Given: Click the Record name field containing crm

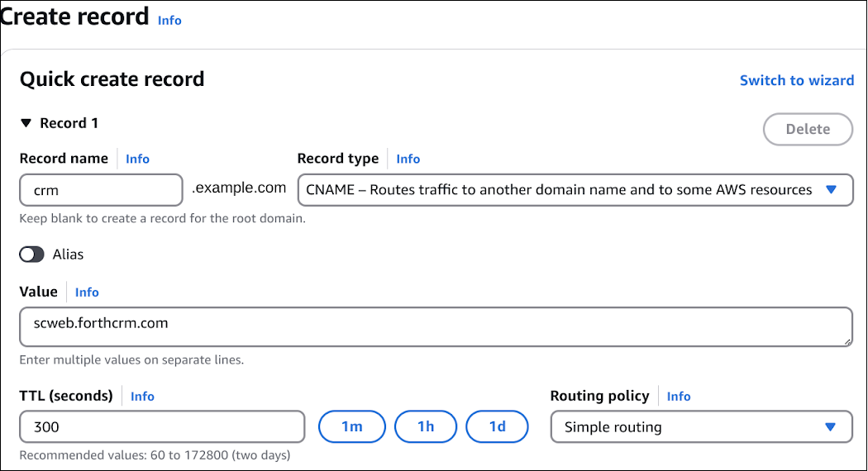Looking at the screenshot, I should point(100,190).
